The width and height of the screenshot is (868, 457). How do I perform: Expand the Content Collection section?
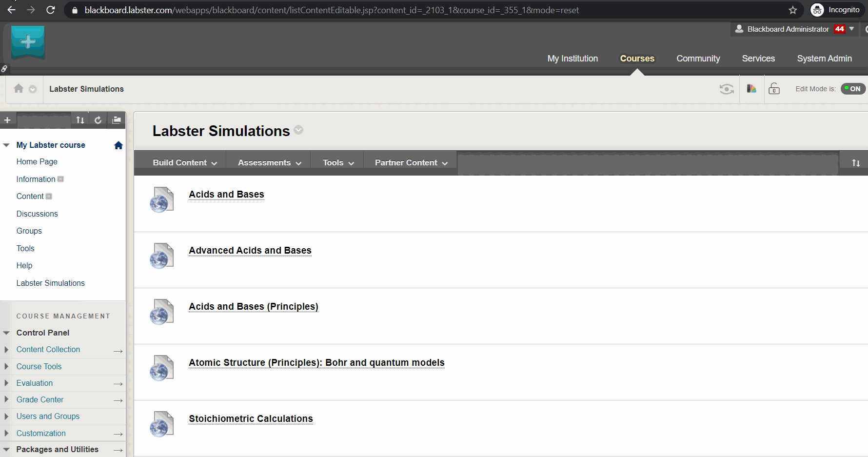click(6, 350)
